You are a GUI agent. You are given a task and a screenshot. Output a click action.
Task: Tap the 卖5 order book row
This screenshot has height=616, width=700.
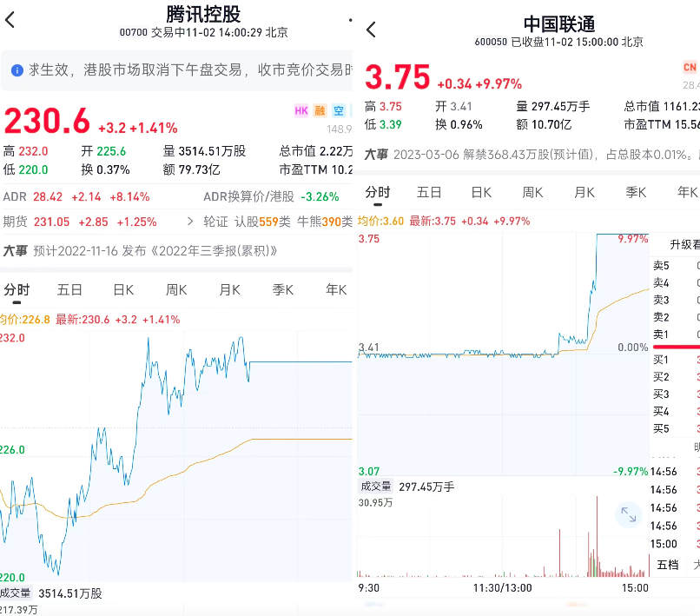677,266
